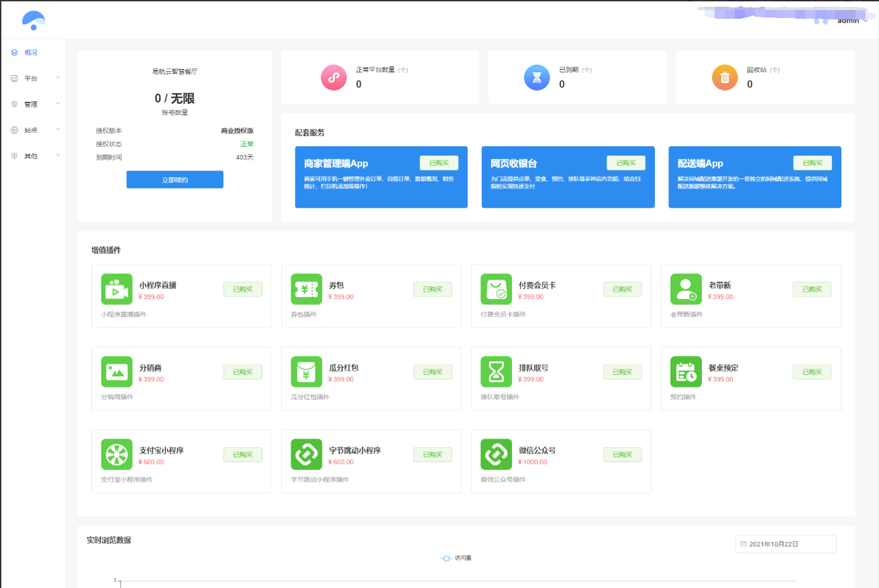Click the 商家管理端App card title
879x588 pixels.
pos(336,164)
